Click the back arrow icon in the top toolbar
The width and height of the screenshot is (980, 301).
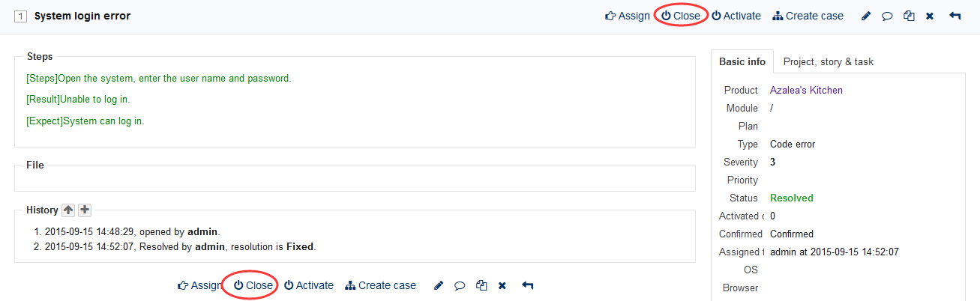pyautogui.click(x=955, y=16)
